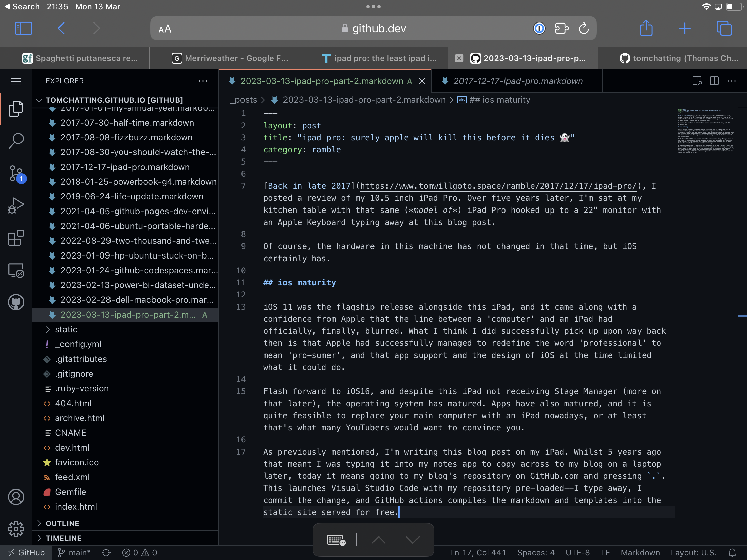This screenshot has width=747, height=560.
Task: Open the GitHub view in activity bar
Action: pos(16,302)
